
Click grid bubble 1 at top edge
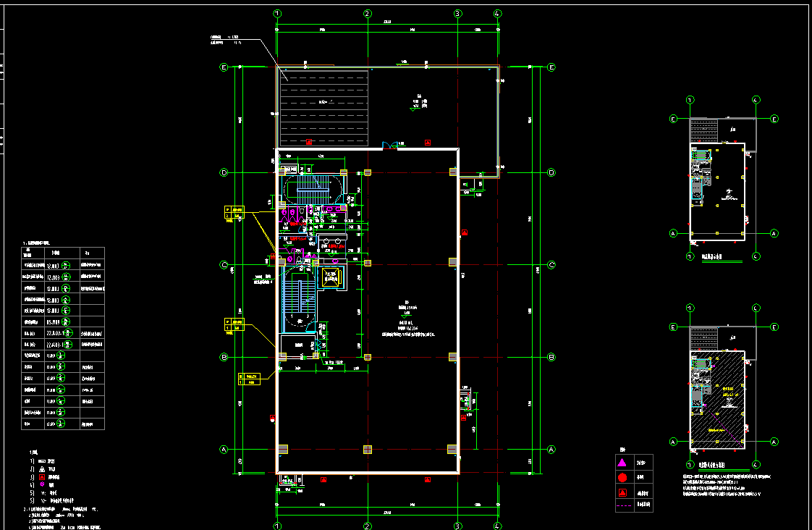pos(277,14)
